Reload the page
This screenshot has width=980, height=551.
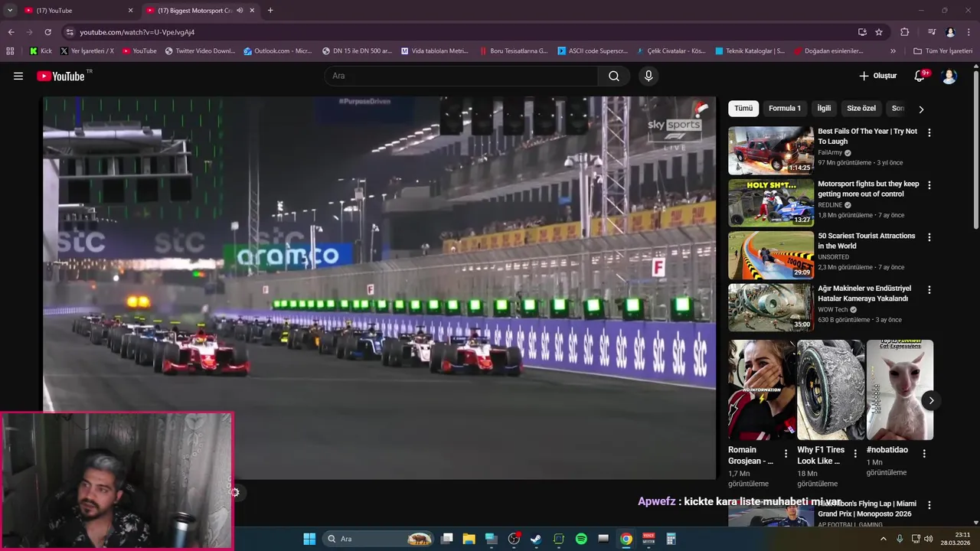[x=47, y=32]
